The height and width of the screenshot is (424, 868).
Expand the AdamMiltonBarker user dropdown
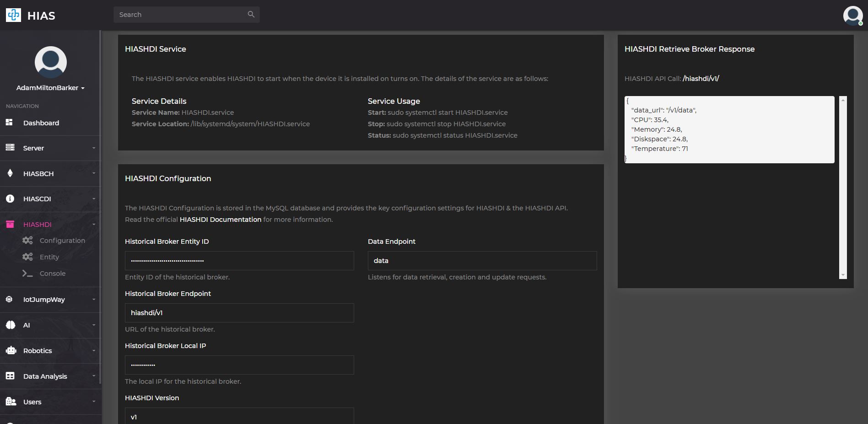50,88
